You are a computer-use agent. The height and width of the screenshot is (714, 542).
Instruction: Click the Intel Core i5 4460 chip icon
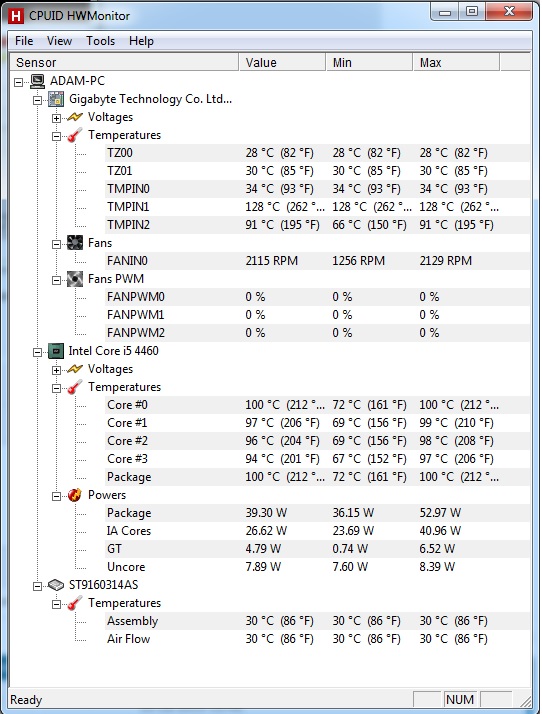(56, 351)
